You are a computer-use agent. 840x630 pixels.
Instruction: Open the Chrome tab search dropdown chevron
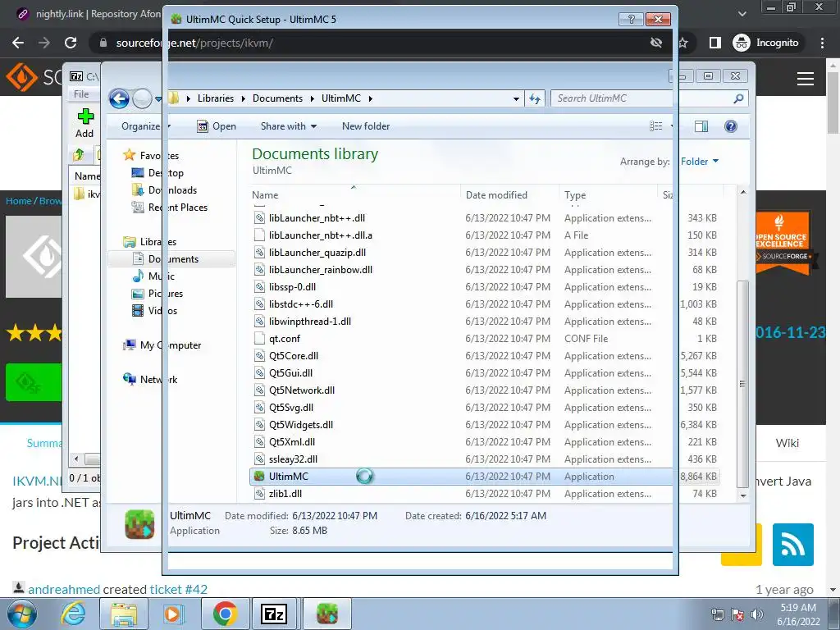[742, 13]
